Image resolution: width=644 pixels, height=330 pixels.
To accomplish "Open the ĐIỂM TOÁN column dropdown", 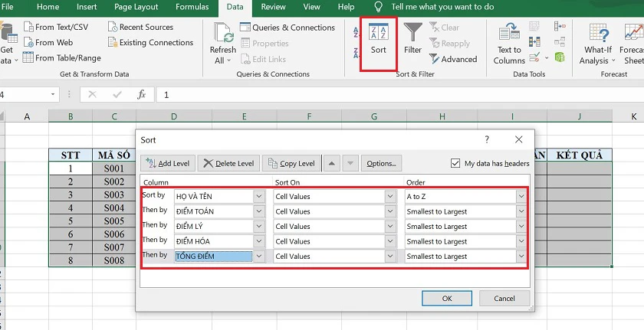I will [x=259, y=211].
